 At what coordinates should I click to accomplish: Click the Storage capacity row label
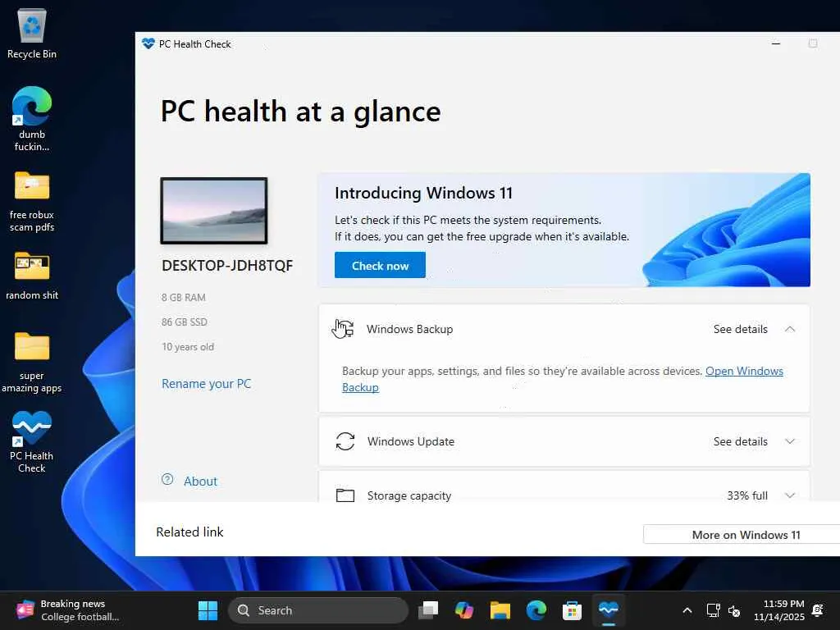[409, 495]
